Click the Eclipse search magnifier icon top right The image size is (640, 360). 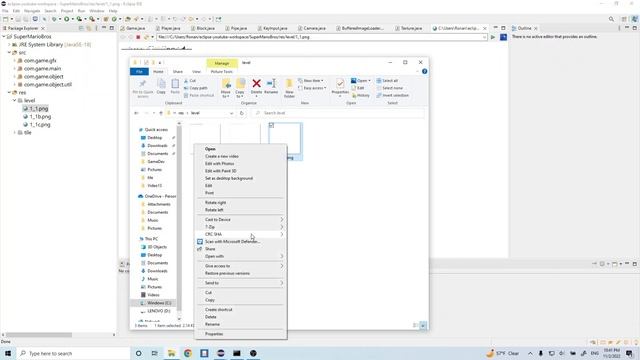click(x=611, y=19)
